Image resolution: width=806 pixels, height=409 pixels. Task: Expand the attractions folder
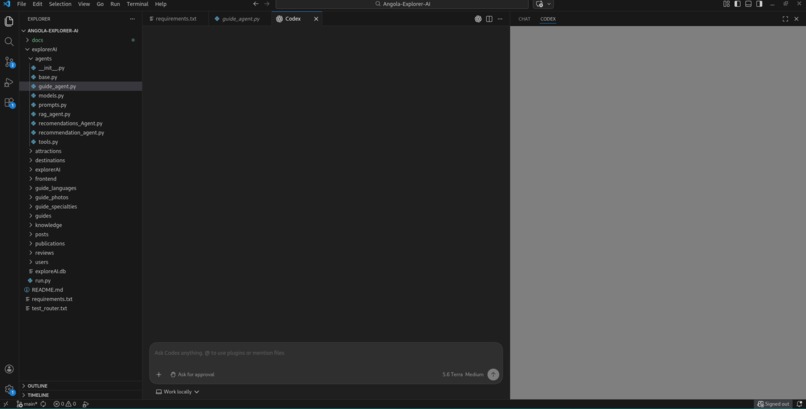click(x=80, y=151)
